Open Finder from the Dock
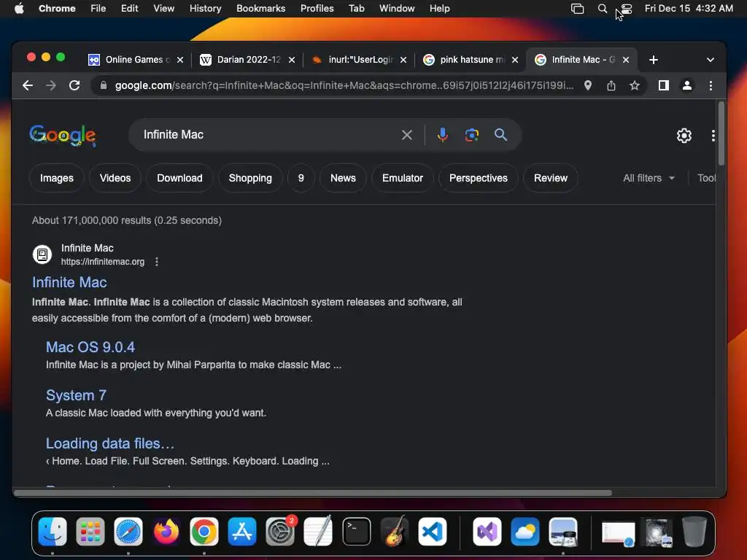 (x=53, y=532)
